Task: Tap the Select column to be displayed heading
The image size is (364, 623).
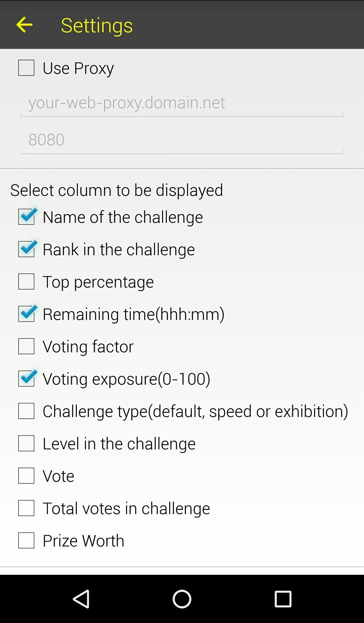Action: click(x=117, y=190)
